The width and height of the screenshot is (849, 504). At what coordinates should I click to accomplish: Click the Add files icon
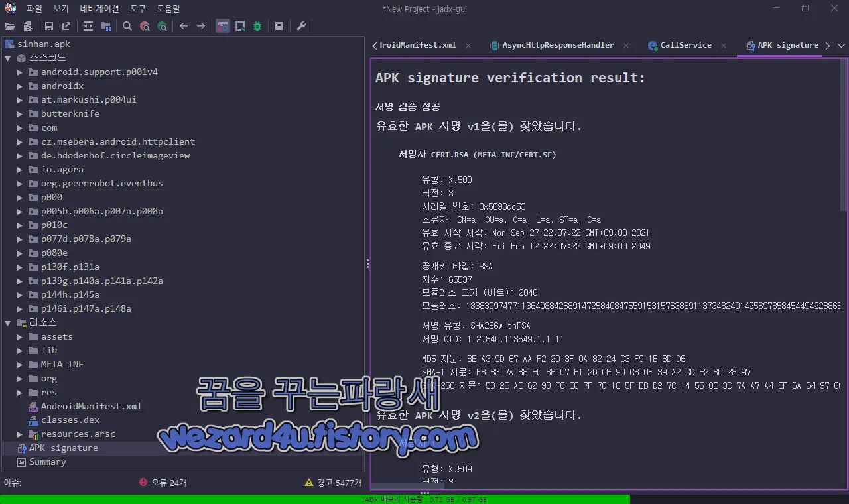[28, 27]
